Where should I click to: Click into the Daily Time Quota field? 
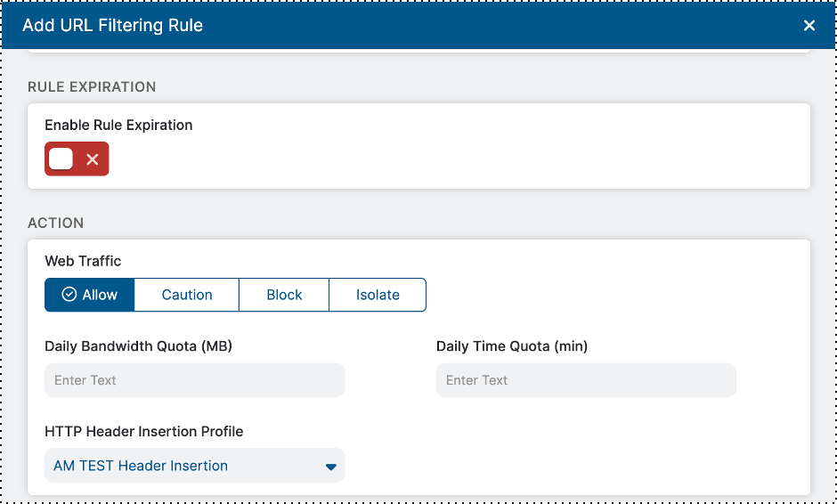tap(586, 380)
